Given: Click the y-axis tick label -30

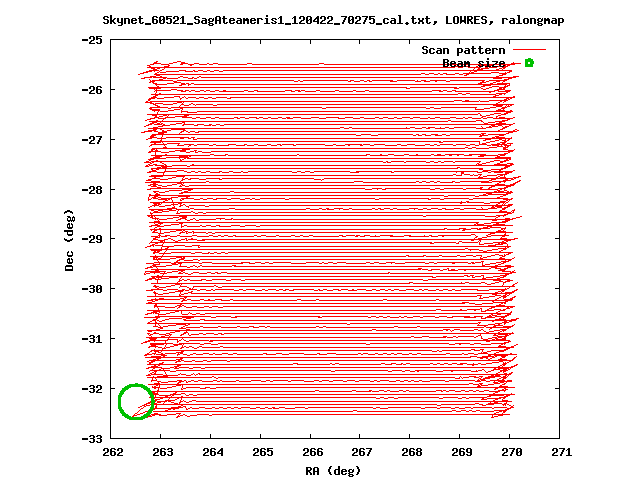Looking at the screenshot, I should [92, 289].
